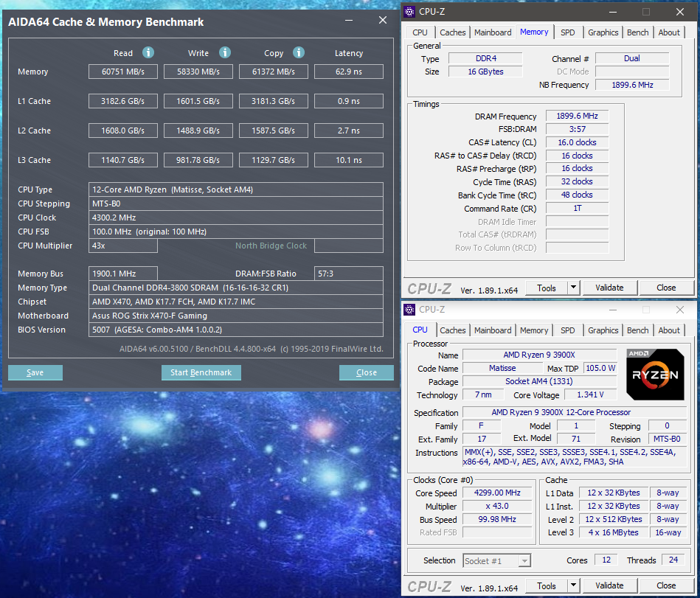Click L1 Cache read value 3182.6 GB/s

pyautogui.click(x=123, y=101)
